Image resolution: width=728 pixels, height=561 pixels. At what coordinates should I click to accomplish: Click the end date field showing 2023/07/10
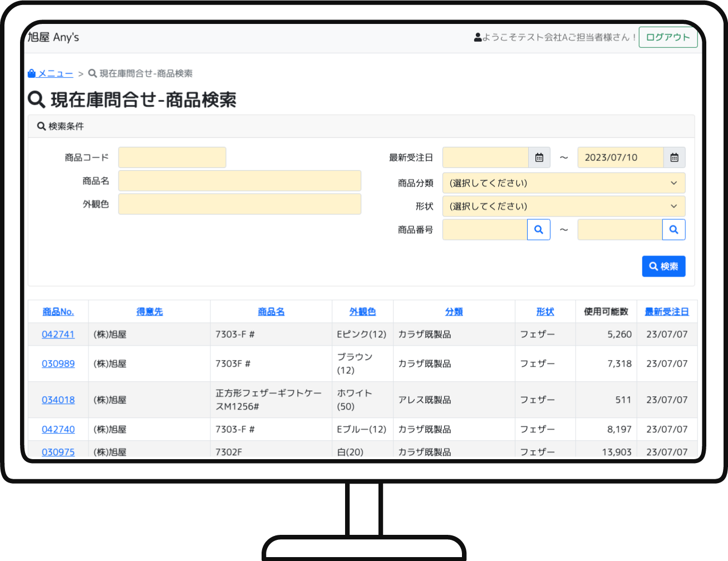point(620,158)
